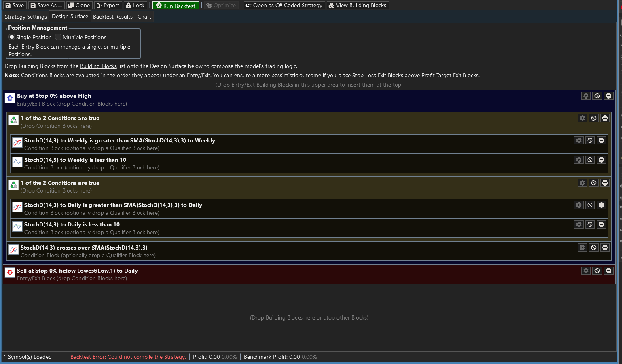Image resolution: width=622 pixels, height=364 pixels.
Task: Remove the Sell at Stop exit block
Action: pyautogui.click(x=609, y=271)
